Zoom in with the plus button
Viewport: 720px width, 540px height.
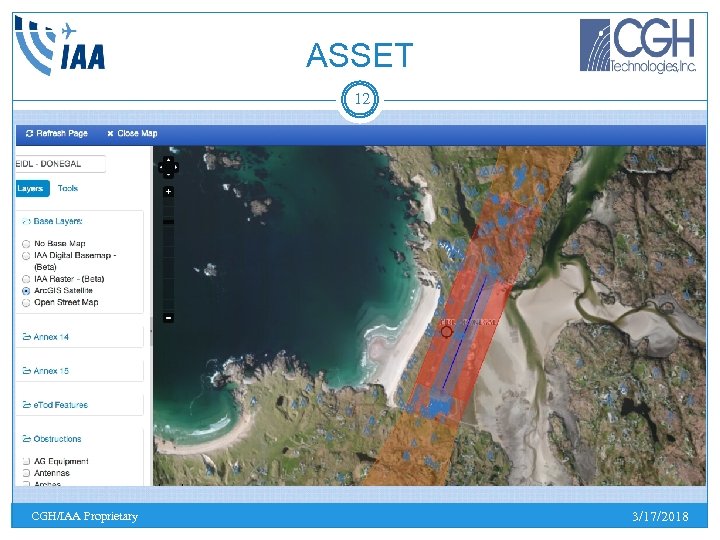pos(169,191)
